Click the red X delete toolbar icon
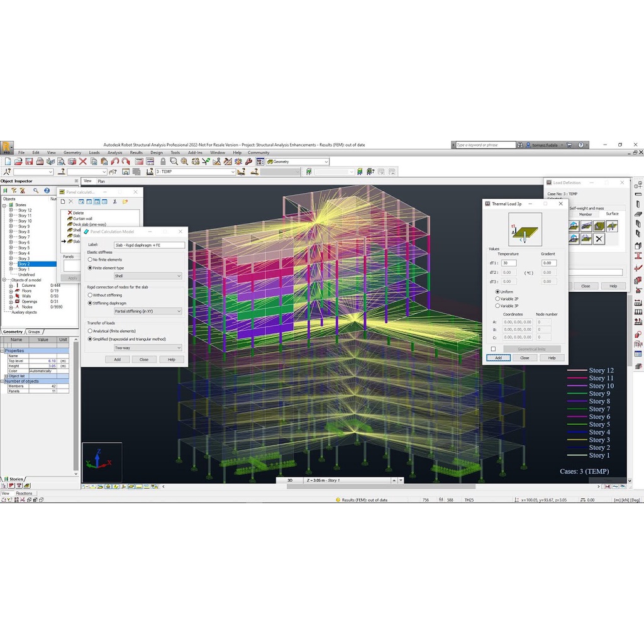This screenshot has height=644, width=644. pyautogui.click(x=83, y=162)
